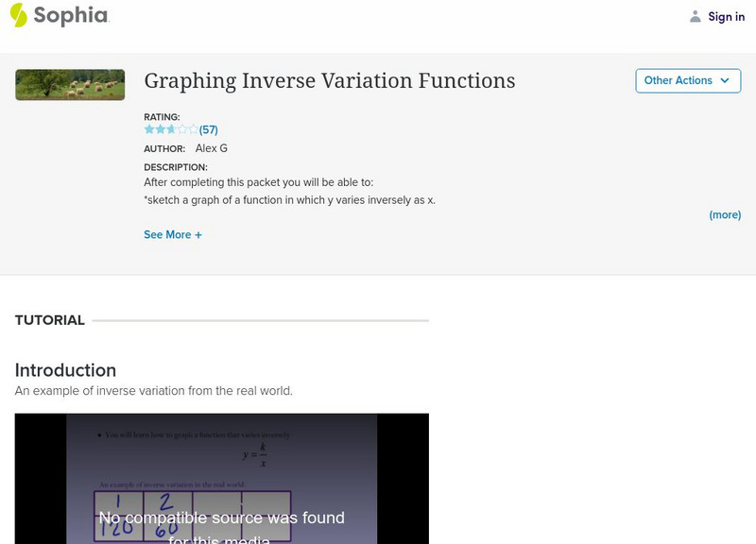Click the 'No compatible source was found' message
This screenshot has height=544, width=756.
(222, 529)
